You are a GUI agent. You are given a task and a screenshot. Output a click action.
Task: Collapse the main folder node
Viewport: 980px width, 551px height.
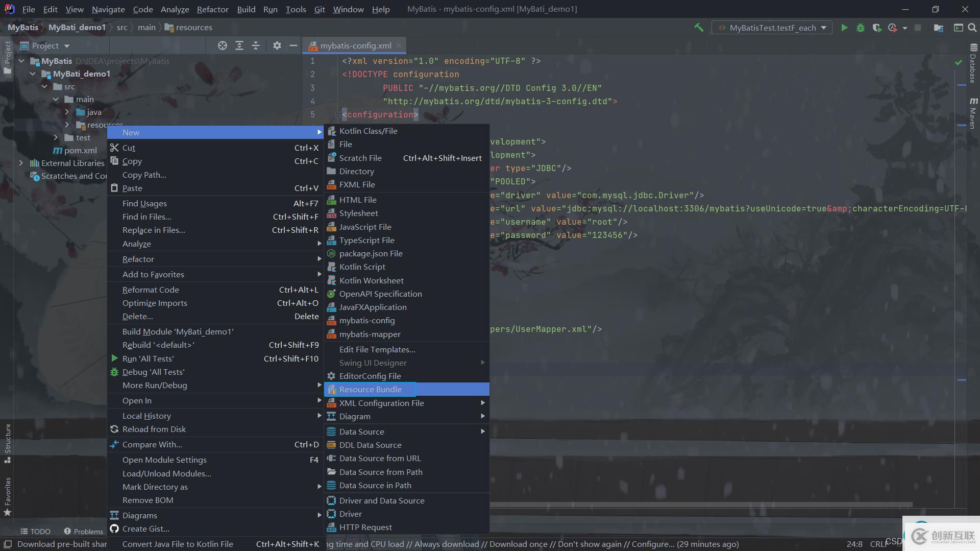point(56,99)
